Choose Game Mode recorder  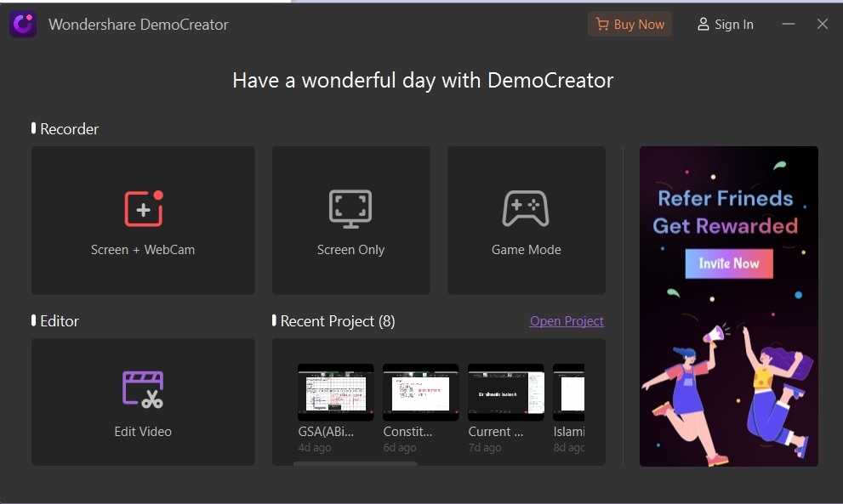coord(527,220)
